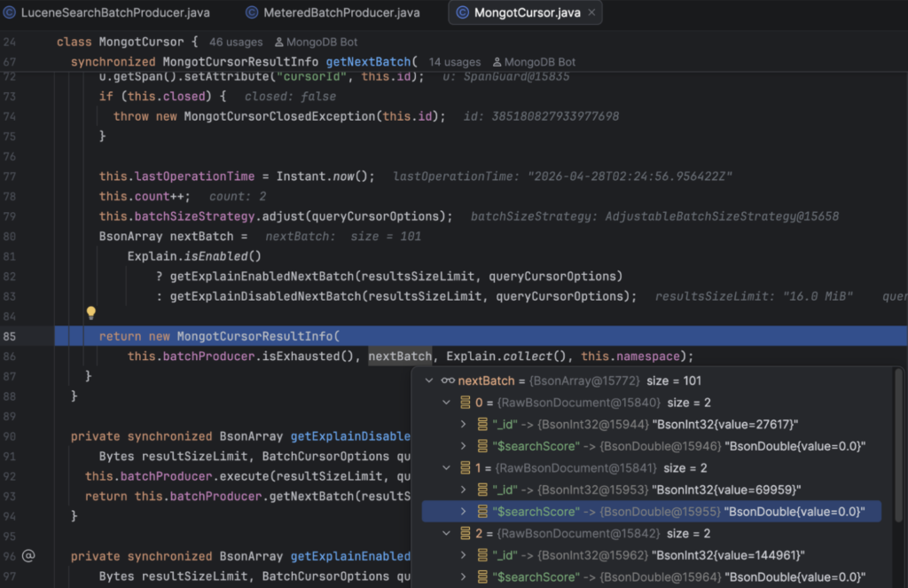This screenshot has width=908, height=588.
Task: Click the resultsSizeLimit "16.0 MiB" inline hint
Action: click(754, 296)
